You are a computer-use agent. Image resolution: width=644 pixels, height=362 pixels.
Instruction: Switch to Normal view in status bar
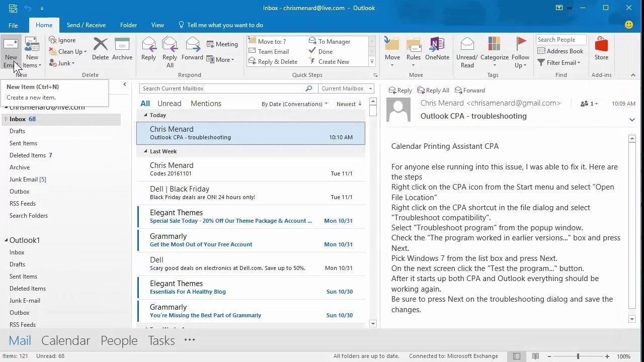coord(517,356)
